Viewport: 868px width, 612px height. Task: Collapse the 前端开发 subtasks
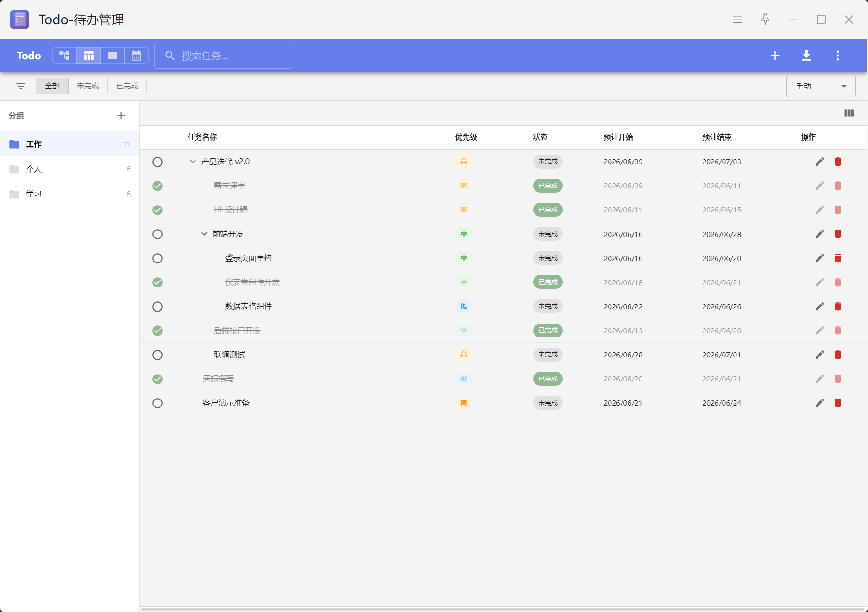click(x=204, y=234)
